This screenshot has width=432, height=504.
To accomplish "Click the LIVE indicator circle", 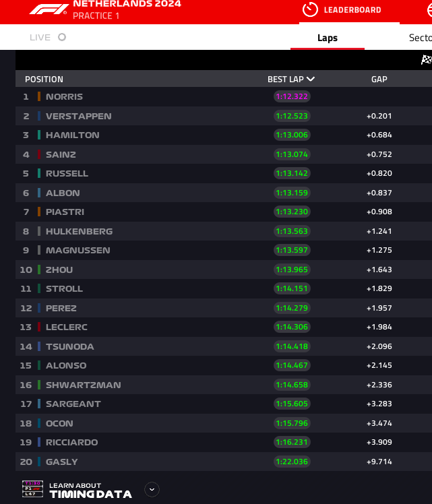I will [x=62, y=37].
